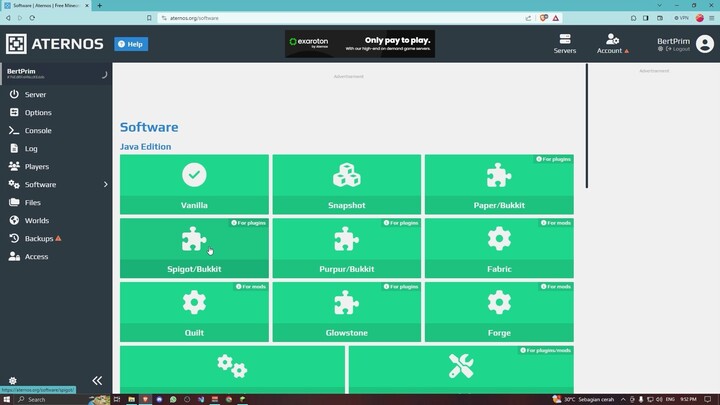Image resolution: width=720 pixels, height=405 pixels.
Task: Pick the Fabric software tile
Action: [x=499, y=248]
